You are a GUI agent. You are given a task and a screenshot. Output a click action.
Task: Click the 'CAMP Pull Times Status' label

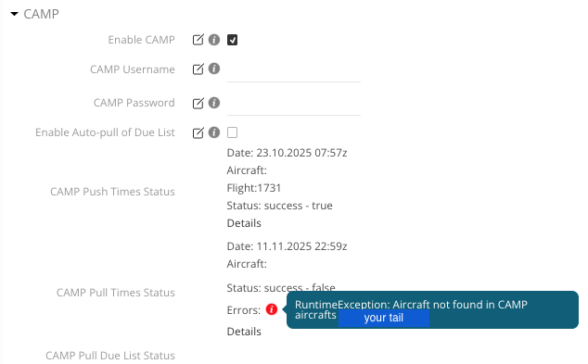click(116, 293)
